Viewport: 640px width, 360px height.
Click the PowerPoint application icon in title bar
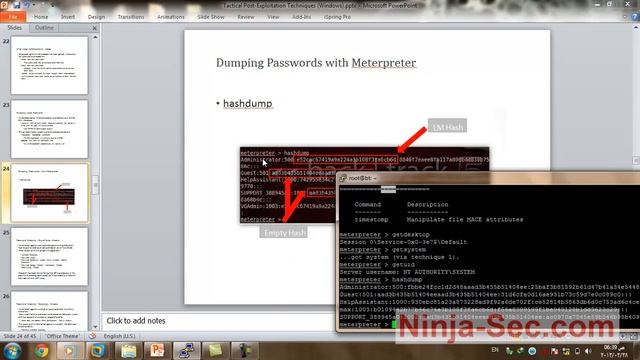click(4, 5)
